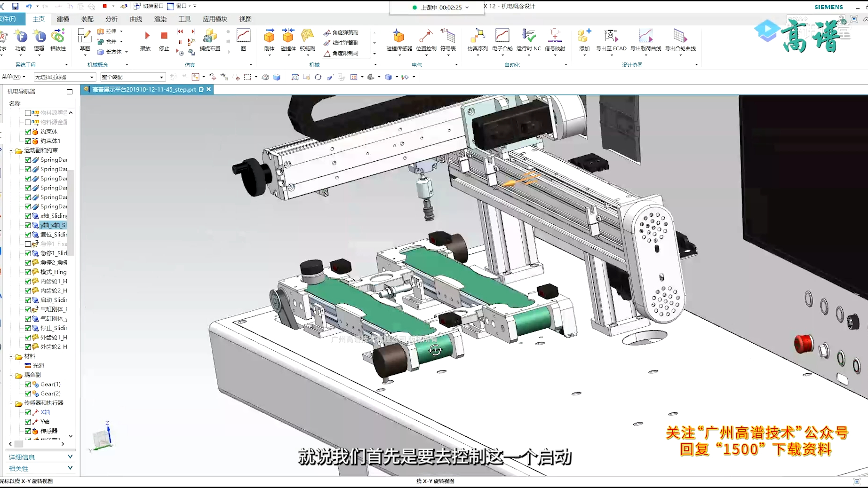Screen dimensions: 868x488
Task: Click the 停止 (Stop) simulation icon
Action: point(163,38)
